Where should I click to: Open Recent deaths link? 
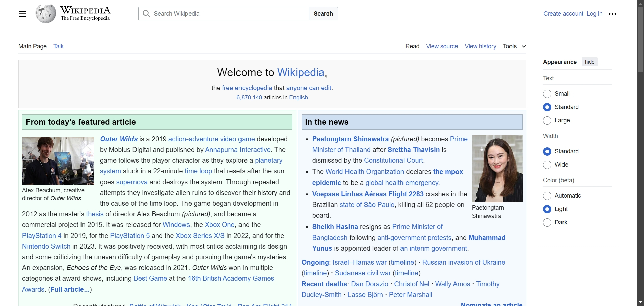(x=324, y=284)
